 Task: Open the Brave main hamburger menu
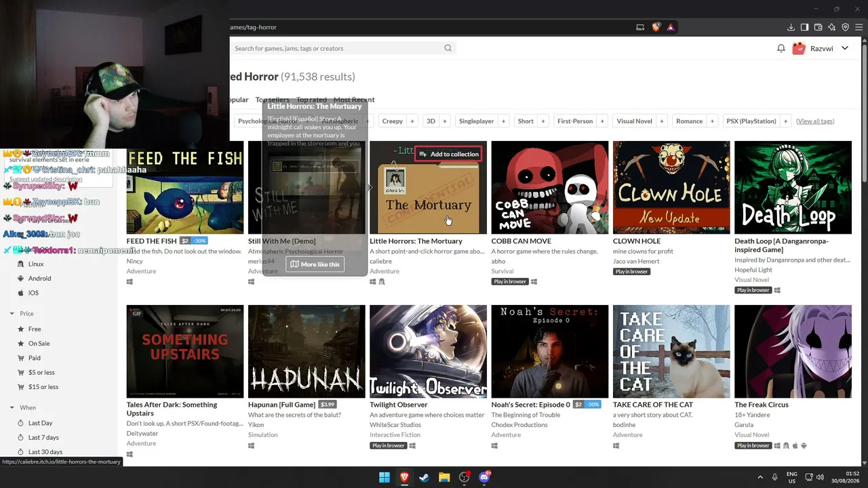(859, 27)
